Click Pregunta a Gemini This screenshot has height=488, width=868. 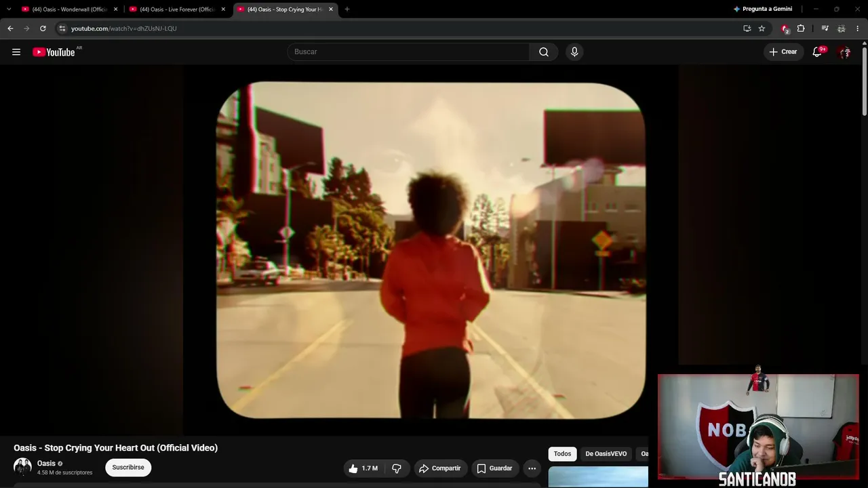[763, 9]
